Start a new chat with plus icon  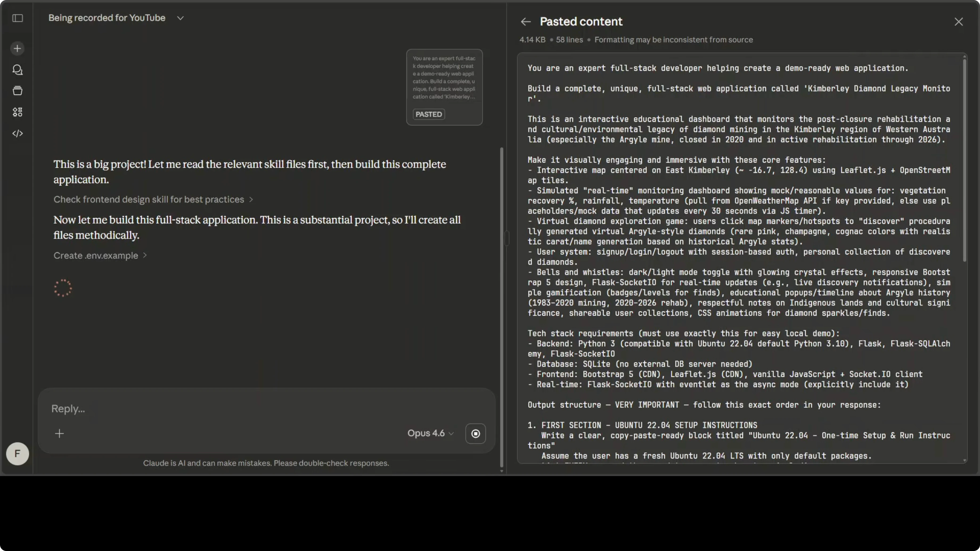click(18, 48)
